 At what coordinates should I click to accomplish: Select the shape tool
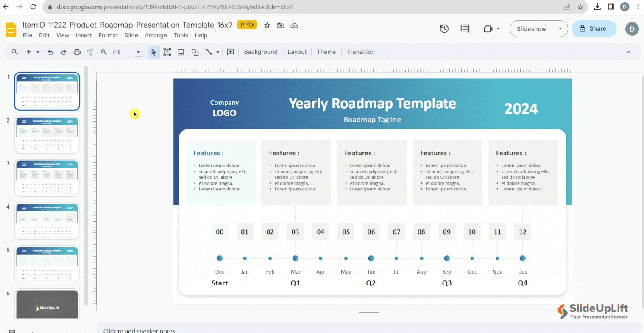pos(195,52)
